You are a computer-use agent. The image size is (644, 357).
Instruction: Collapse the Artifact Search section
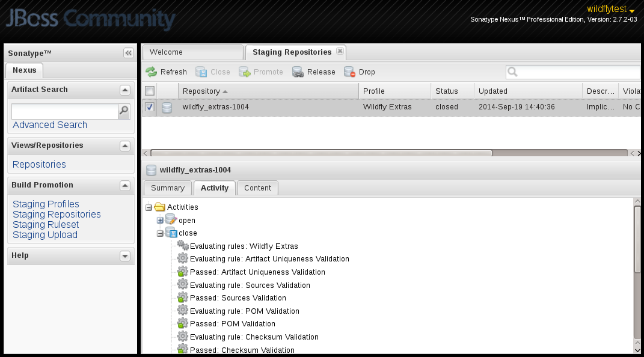click(125, 90)
